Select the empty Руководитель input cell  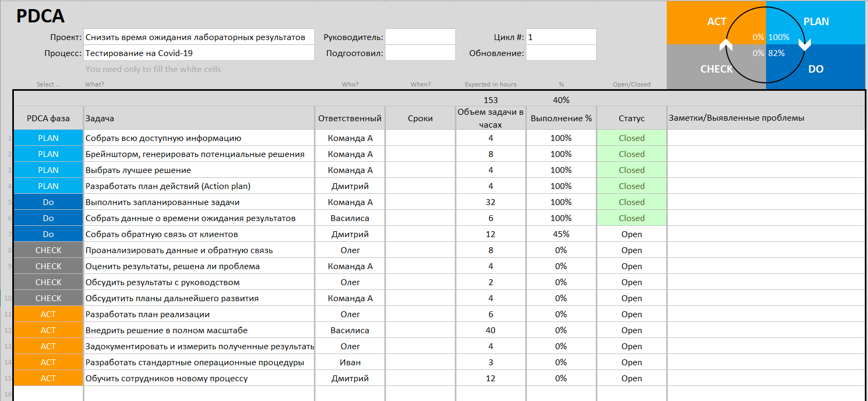pyautogui.click(x=420, y=37)
